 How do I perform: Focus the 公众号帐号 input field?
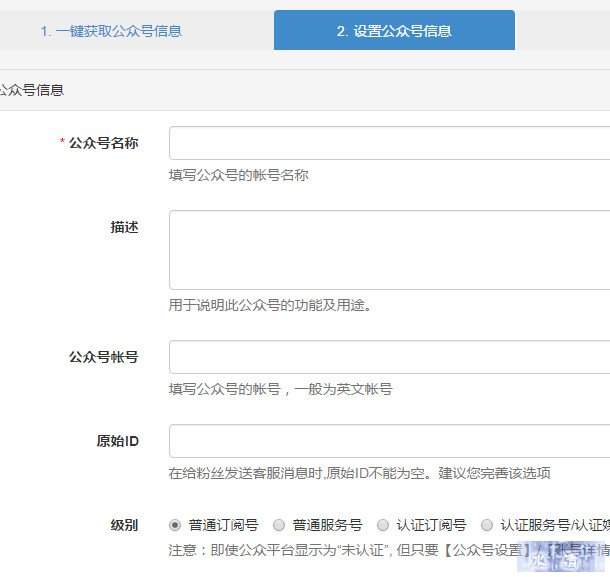click(389, 357)
